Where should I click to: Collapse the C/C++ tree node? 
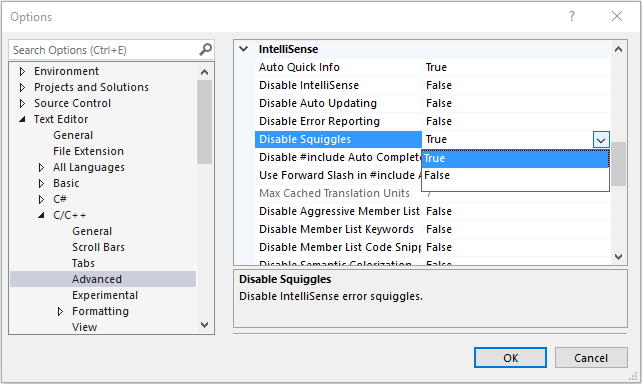(41, 215)
